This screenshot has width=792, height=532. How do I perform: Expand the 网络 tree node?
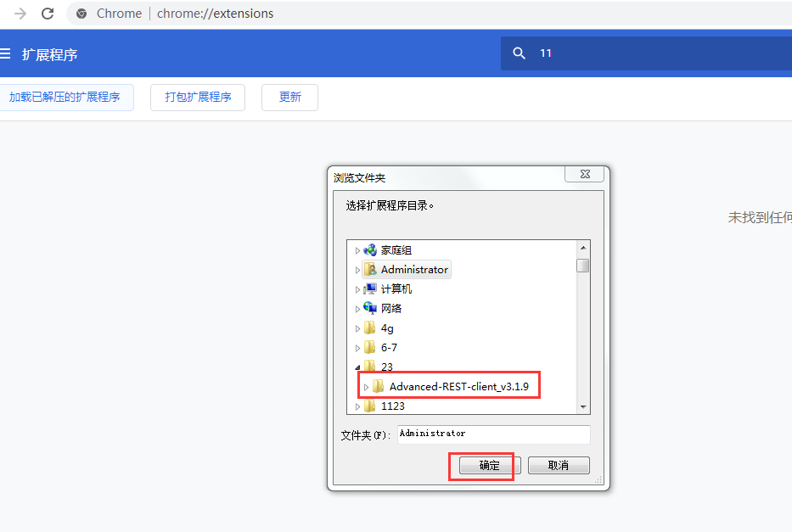tap(357, 309)
